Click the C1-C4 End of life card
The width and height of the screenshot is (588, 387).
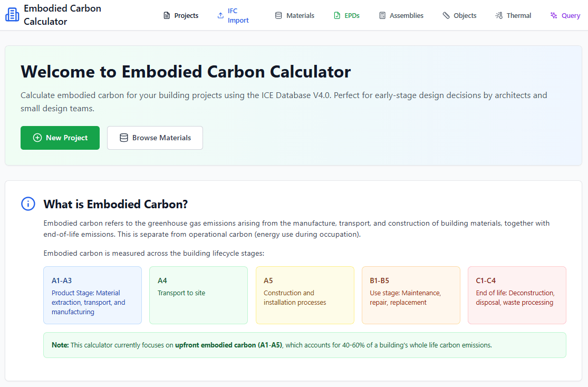516,295
